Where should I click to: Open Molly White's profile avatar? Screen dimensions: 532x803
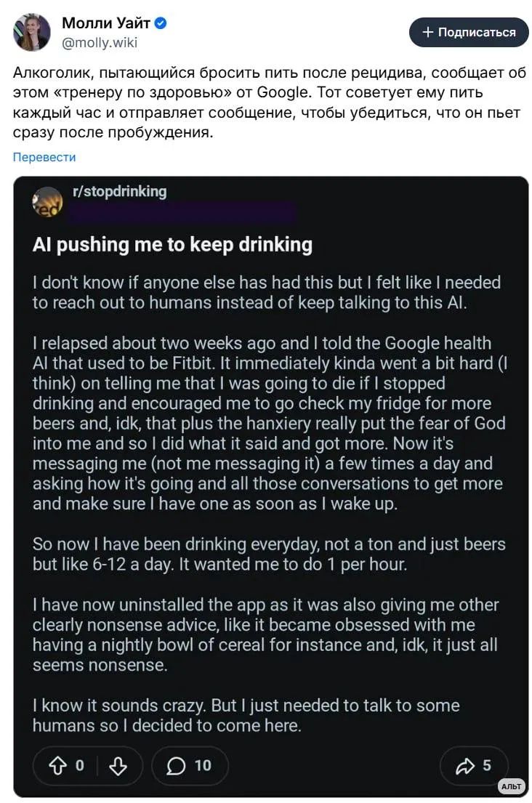[x=32, y=32]
